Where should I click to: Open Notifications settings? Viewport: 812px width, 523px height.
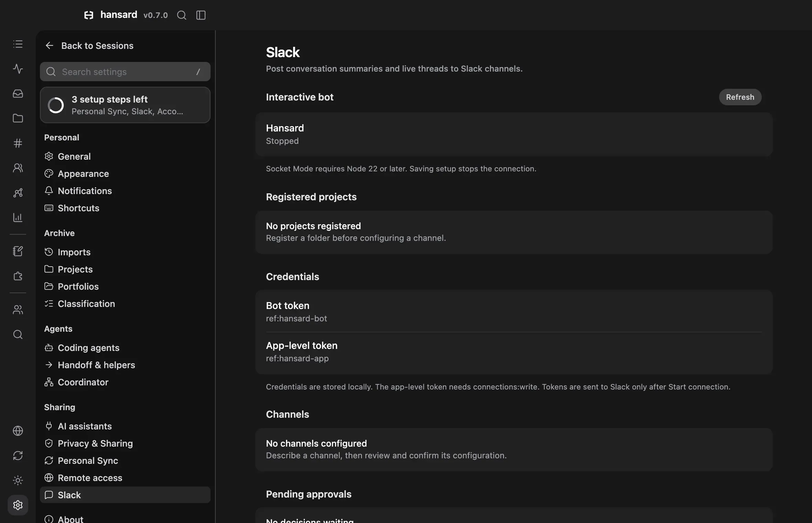125,191
